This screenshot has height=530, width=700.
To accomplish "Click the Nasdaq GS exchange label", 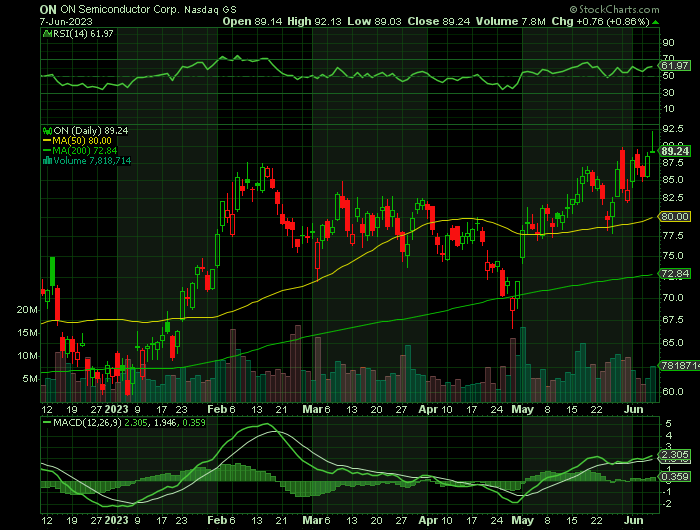I will pyautogui.click(x=210, y=10).
